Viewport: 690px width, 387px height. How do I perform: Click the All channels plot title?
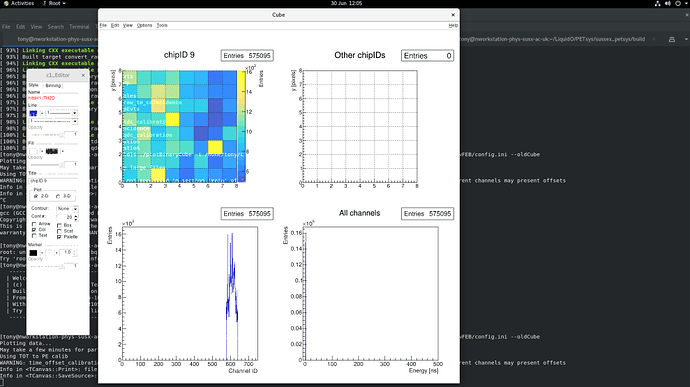[x=360, y=213]
